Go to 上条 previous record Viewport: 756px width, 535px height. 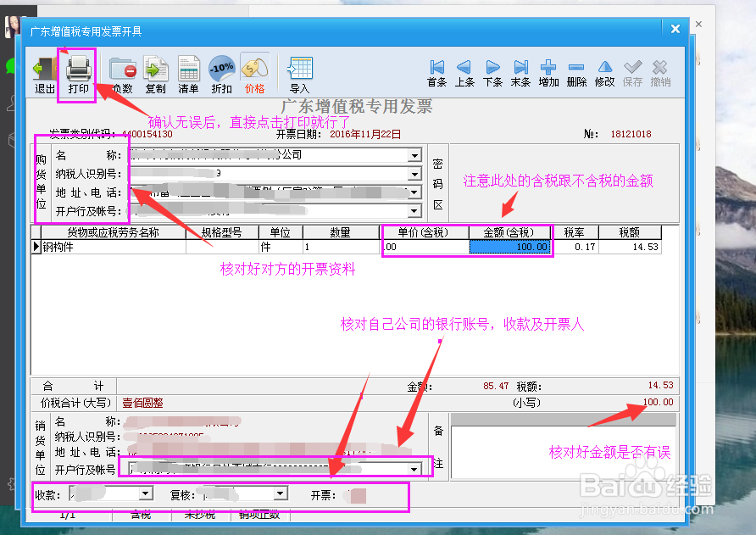pyautogui.click(x=464, y=74)
